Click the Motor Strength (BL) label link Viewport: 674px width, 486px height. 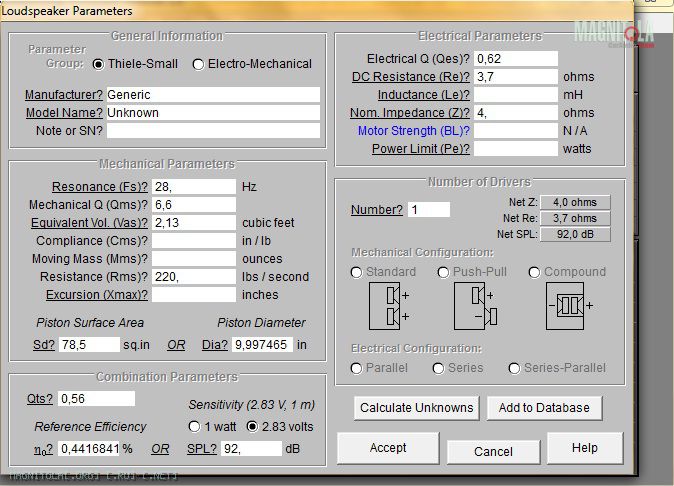coord(414,131)
